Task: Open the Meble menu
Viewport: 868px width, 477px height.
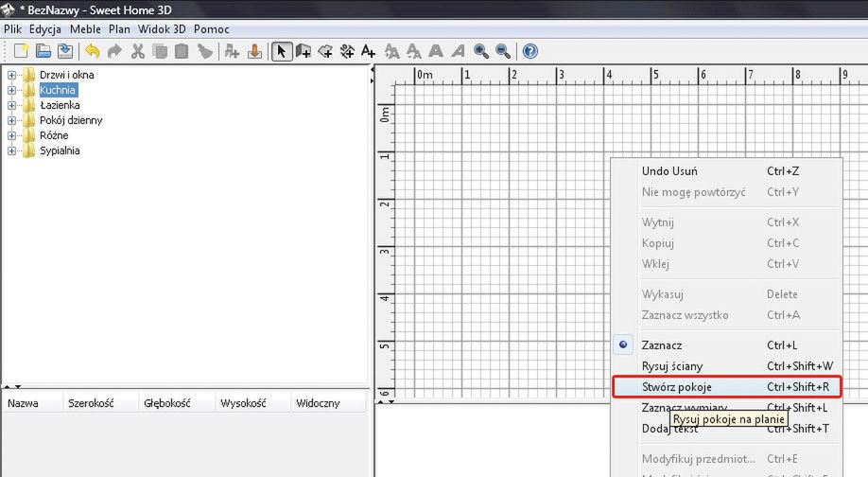Action: [x=85, y=29]
